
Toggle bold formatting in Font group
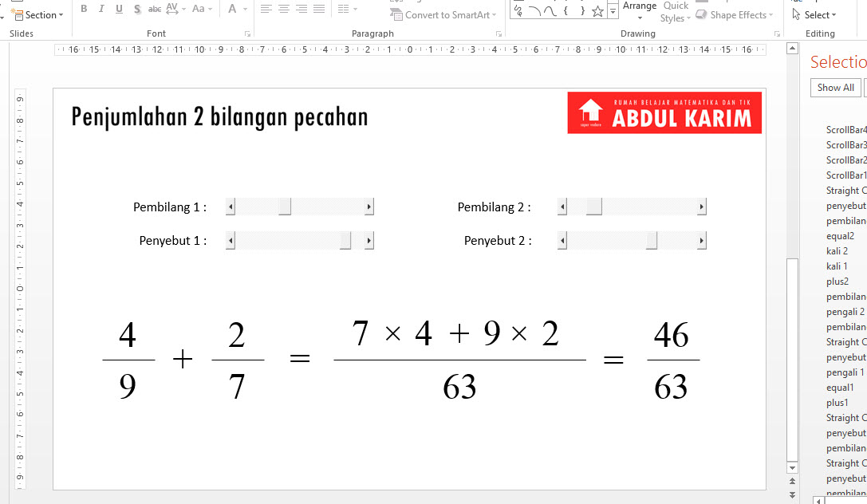coord(83,9)
